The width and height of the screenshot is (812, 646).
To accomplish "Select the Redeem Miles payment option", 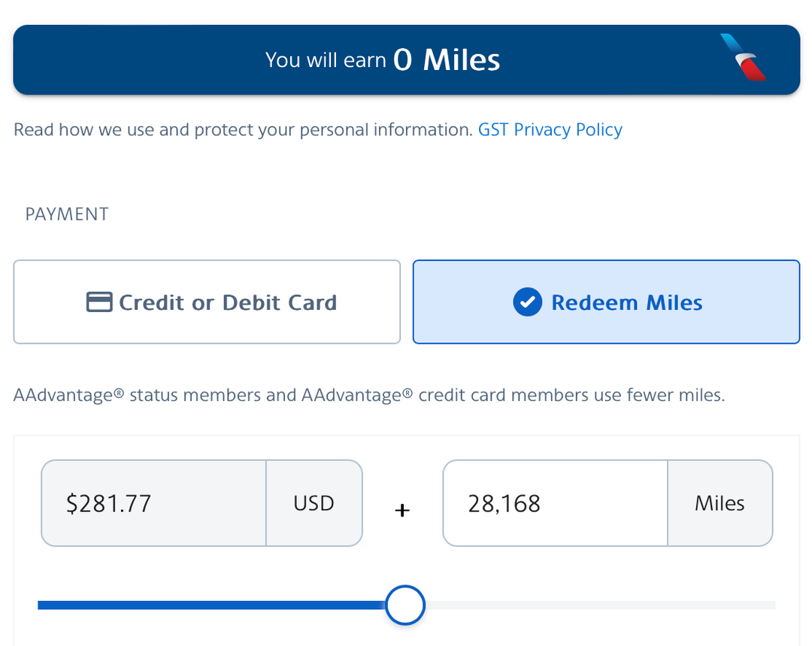I will click(606, 302).
